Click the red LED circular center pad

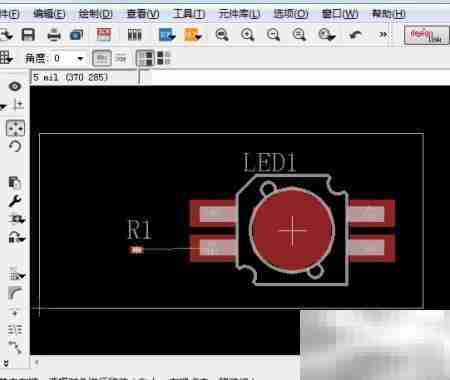(x=292, y=231)
